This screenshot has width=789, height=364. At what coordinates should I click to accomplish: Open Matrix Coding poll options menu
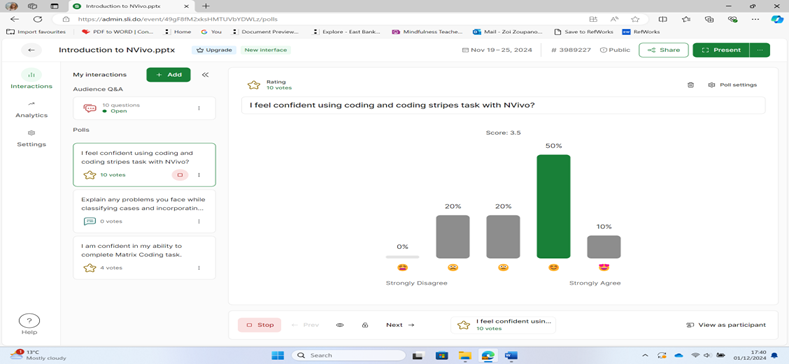[x=199, y=268]
